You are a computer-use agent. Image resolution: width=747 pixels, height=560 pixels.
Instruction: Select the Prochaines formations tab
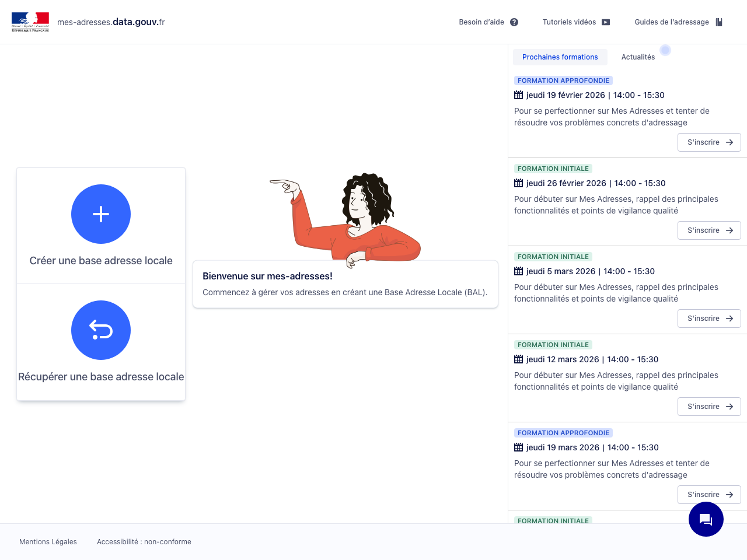tap(560, 57)
